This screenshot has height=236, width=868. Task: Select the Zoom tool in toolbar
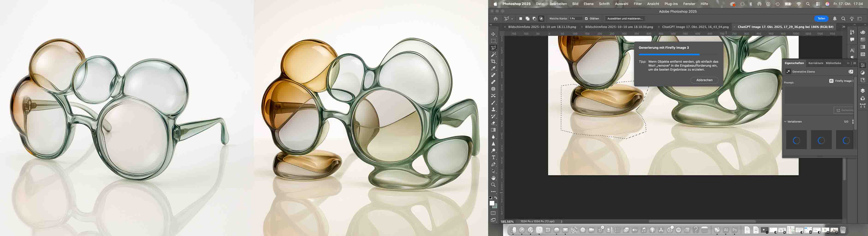[x=493, y=185]
